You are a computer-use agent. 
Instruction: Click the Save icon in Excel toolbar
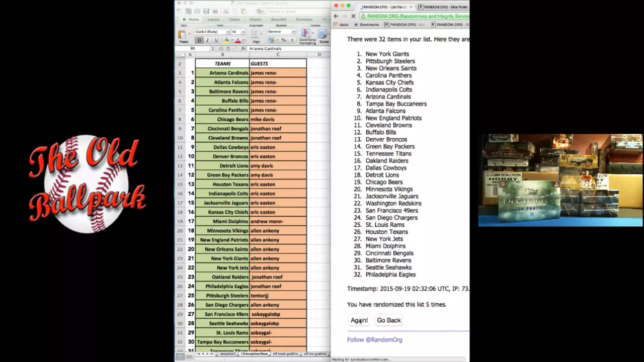click(206, 11)
